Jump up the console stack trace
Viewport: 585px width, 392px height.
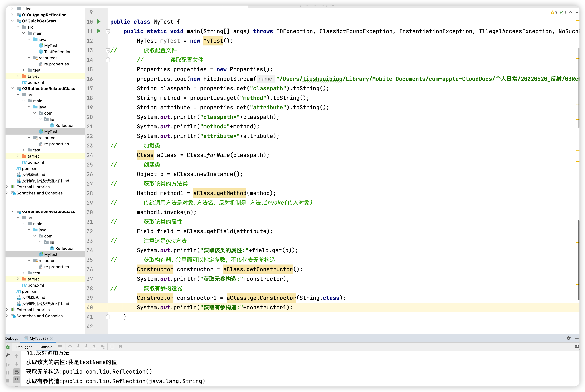point(16,356)
